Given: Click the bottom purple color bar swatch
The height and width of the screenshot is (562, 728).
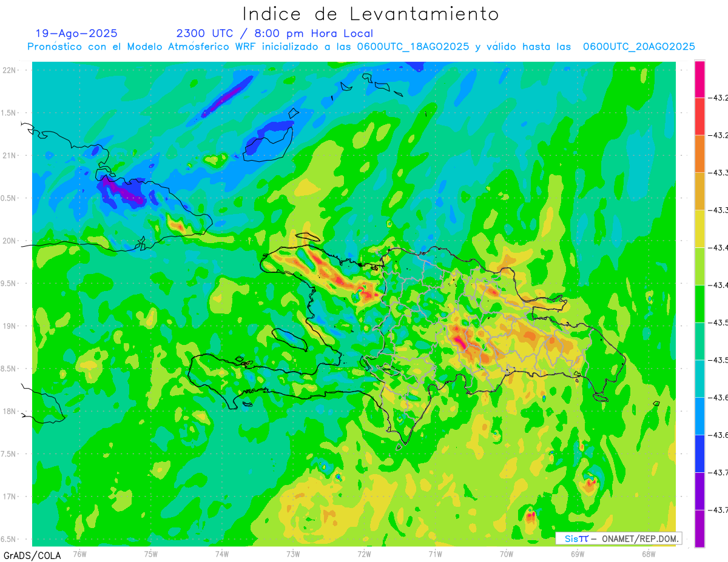Looking at the screenshot, I should click(699, 529).
